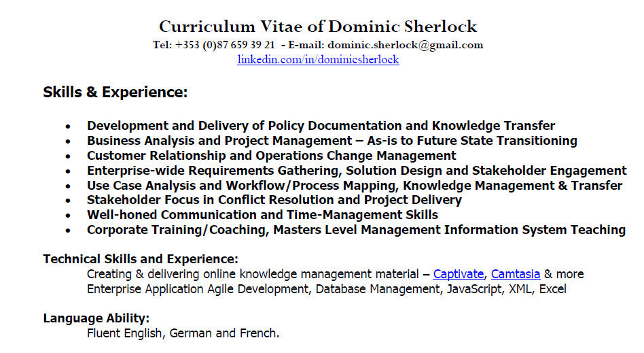The height and width of the screenshot is (353, 644).
Task: Click the Stakeholder Focus in Conflict Resolution bullet
Action: coord(274,200)
